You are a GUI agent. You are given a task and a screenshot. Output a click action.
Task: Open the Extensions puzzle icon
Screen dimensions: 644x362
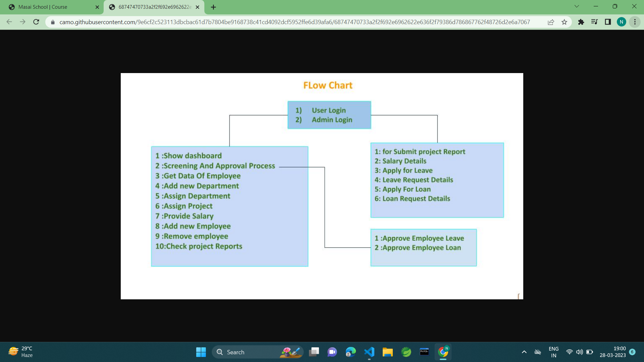[581, 22]
